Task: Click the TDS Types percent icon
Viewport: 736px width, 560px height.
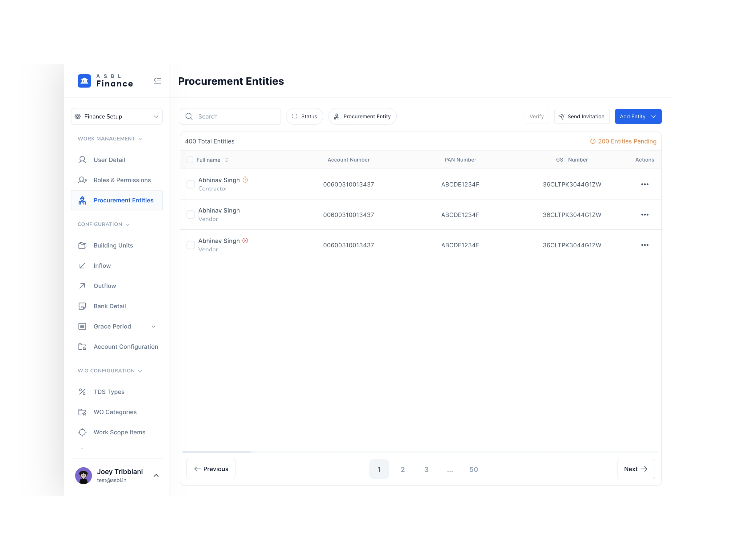Action: (82, 392)
